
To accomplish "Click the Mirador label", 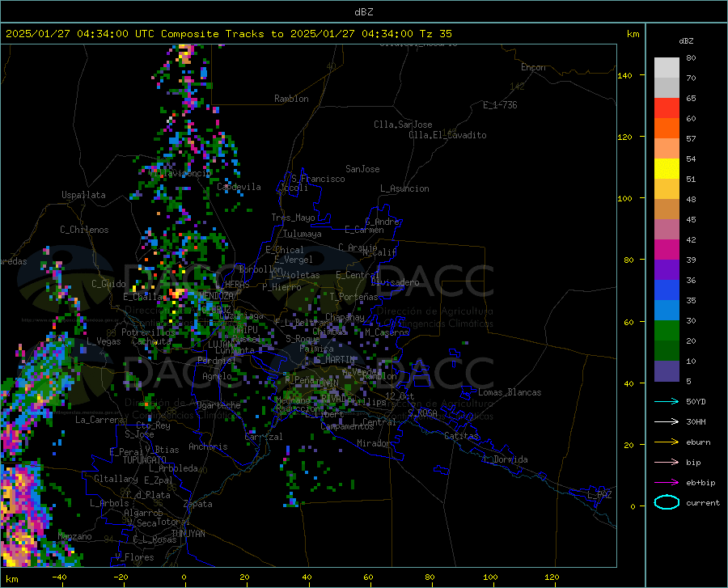I will point(373,443).
